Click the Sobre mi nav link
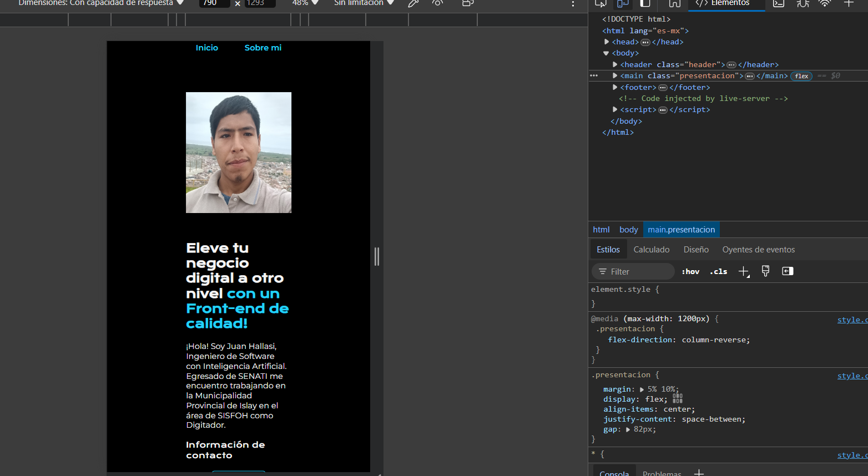 (263, 48)
